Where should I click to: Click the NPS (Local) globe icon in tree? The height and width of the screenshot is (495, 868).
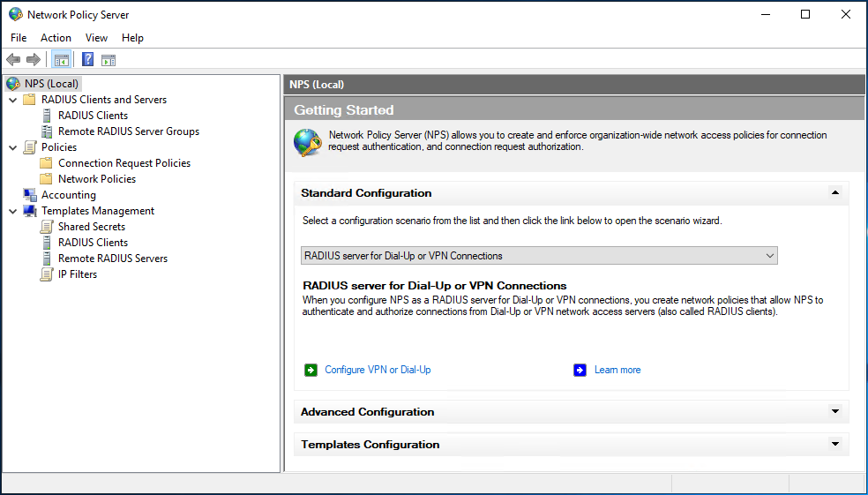click(x=14, y=84)
